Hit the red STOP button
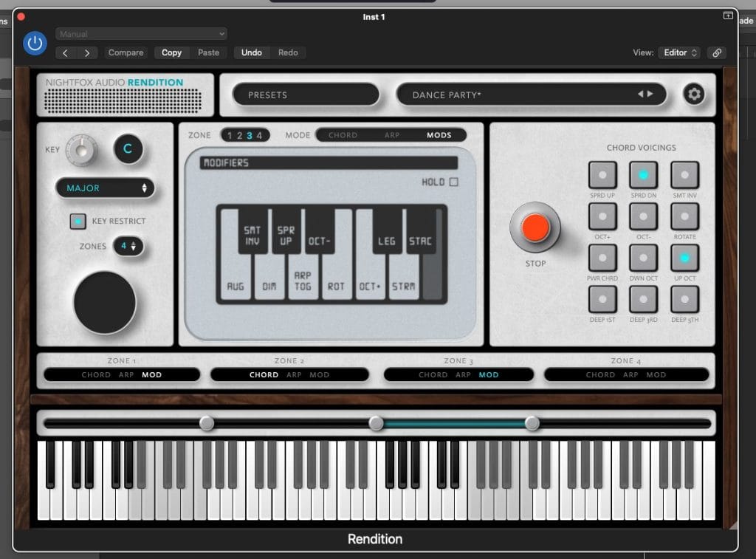 [x=535, y=227]
